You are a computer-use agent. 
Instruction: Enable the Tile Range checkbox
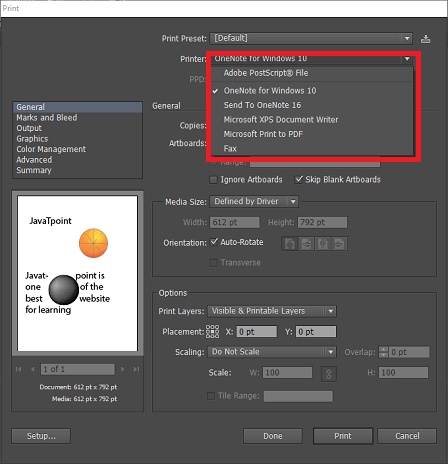[x=211, y=396]
